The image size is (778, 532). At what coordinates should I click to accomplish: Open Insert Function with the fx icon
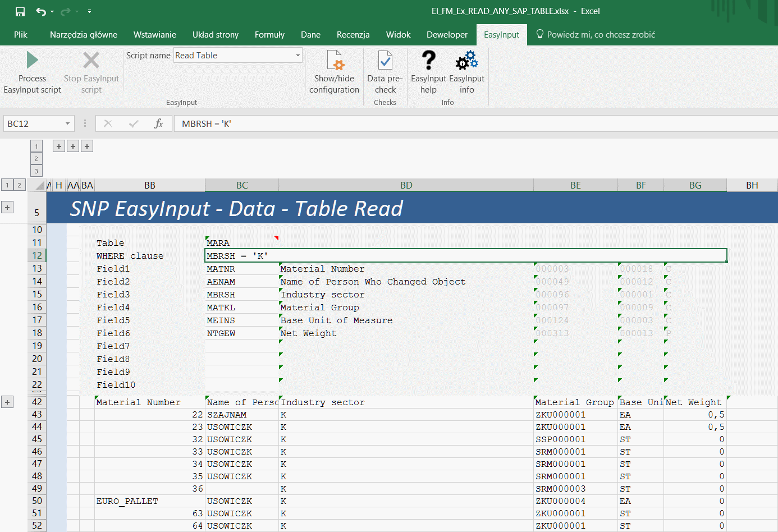tap(159, 123)
